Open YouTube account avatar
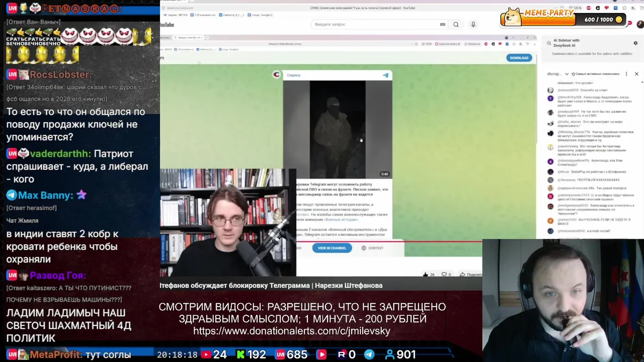 (640, 25)
